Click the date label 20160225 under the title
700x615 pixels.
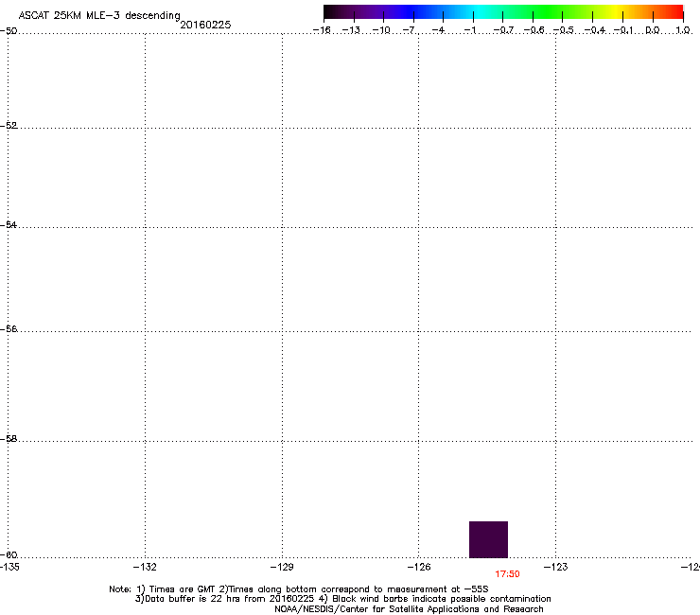(x=205, y=25)
